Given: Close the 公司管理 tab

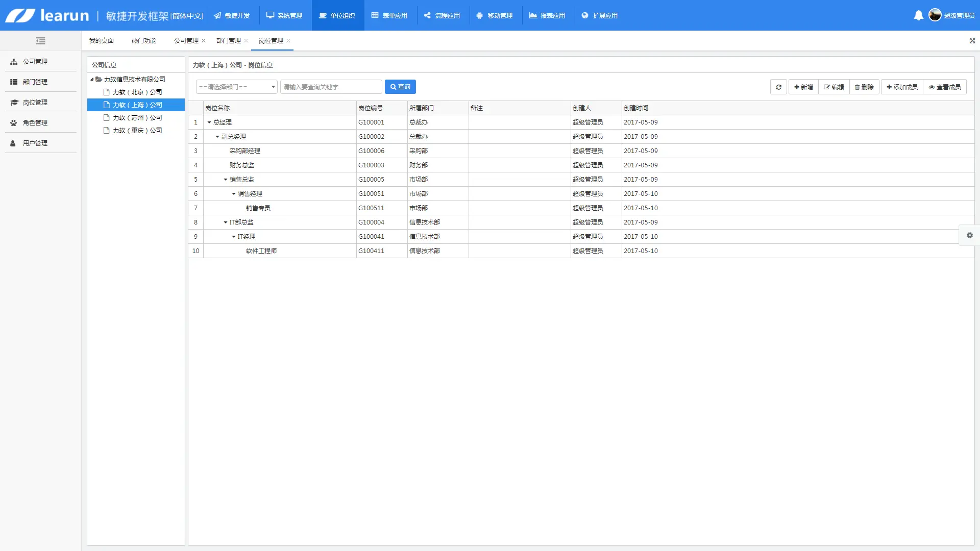Looking at the screenshot, I should (204, 41).
